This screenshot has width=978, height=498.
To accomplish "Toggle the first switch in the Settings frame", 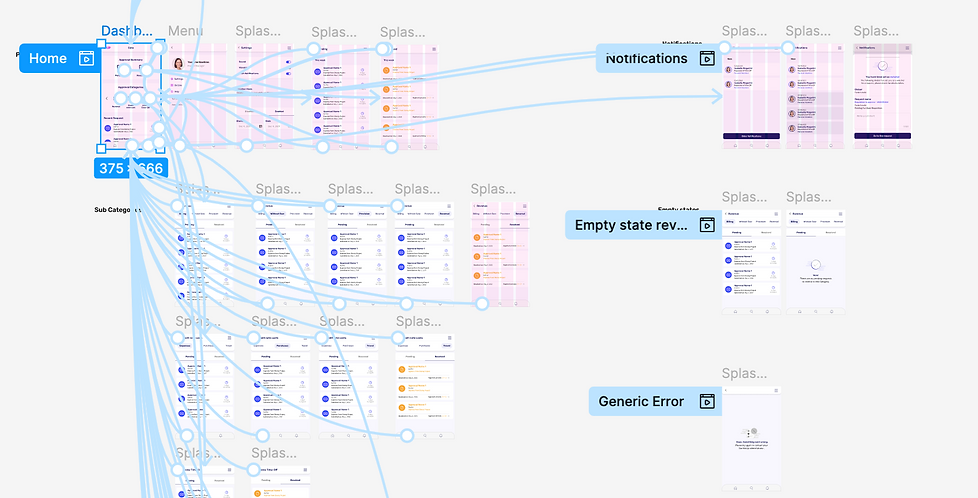I will [288, 62].
